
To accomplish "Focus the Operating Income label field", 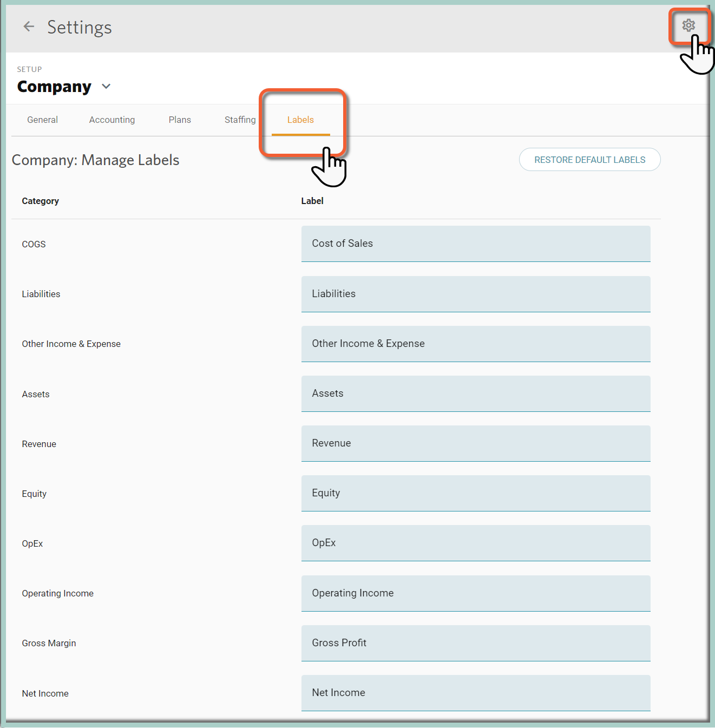I will pos(476,593).
